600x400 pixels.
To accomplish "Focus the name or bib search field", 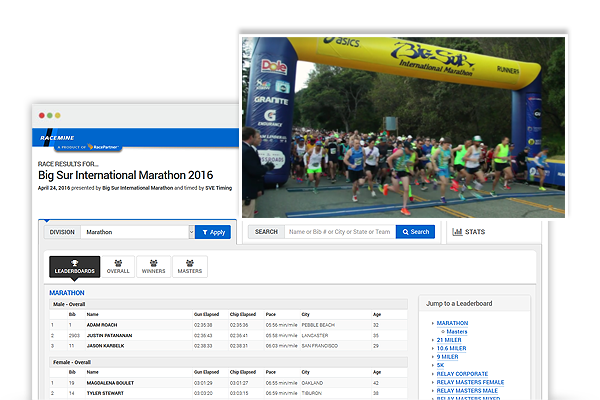I will coord(340,232).
